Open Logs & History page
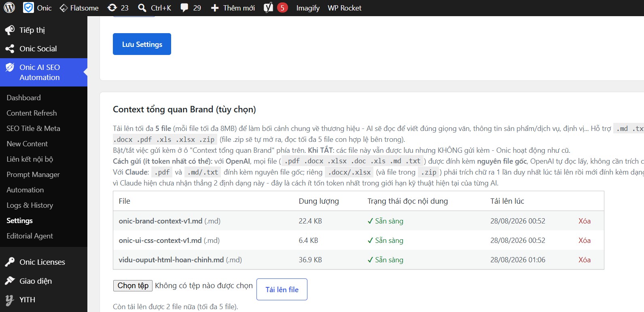 [30, 205]
